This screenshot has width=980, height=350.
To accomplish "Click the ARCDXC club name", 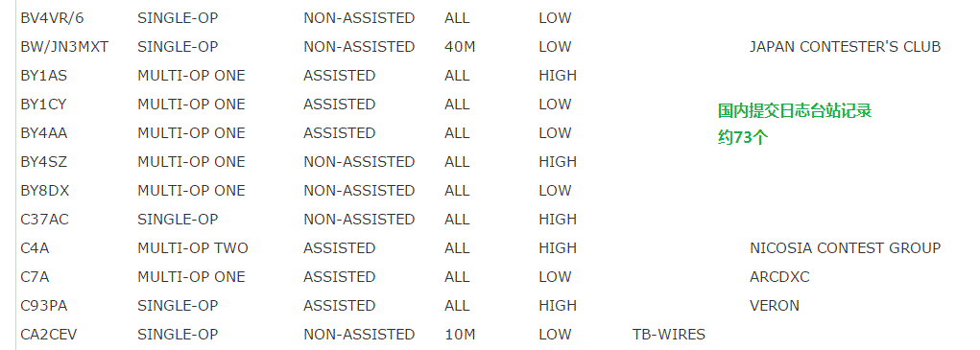I will tap(779, 276).
